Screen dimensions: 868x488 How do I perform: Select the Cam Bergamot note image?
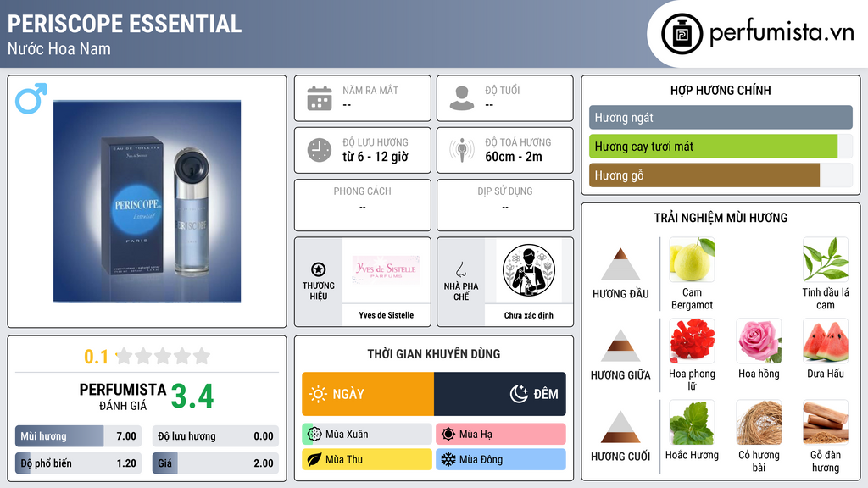tap(692, 259)
